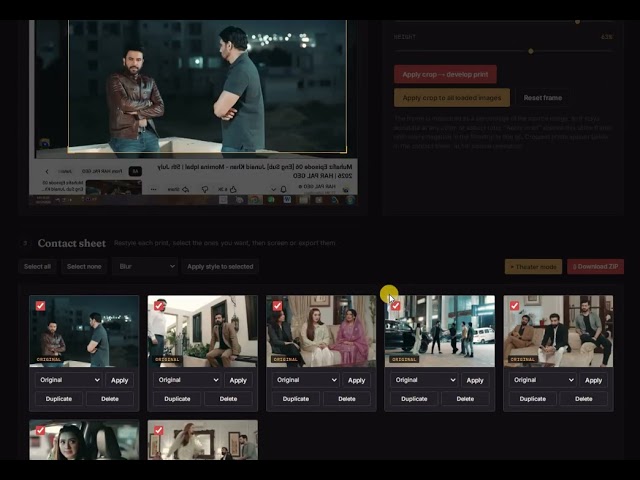Click the Select none button

coord(84,267)
